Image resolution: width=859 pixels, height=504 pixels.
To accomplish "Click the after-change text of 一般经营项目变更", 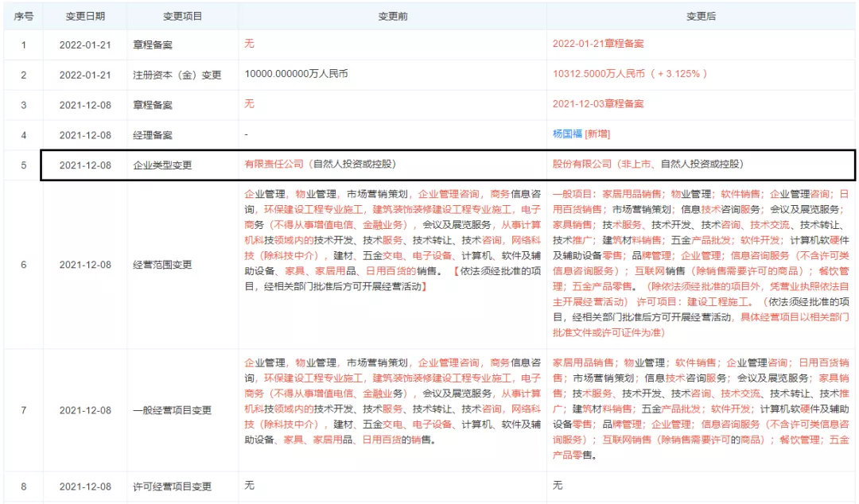I will (702, 409).
